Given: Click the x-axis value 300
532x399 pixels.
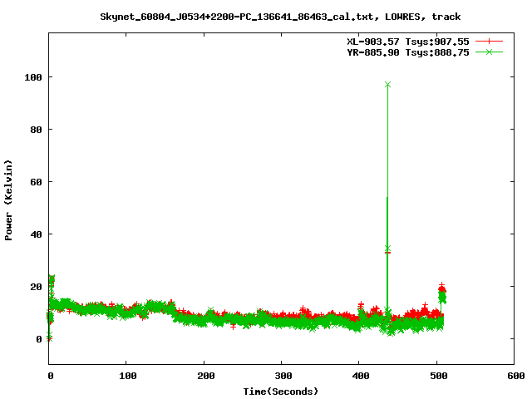Looking at the screenshot, I should coord(283,376).
